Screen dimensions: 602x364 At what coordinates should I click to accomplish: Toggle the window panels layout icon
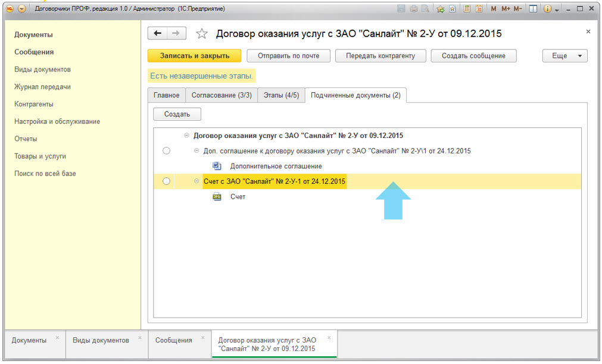[533, 8]
